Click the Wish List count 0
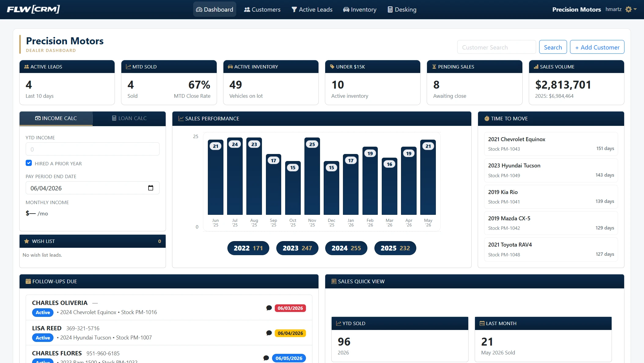Image resolution: width=644 pixels, height=363 pixels. click(160, 241)
